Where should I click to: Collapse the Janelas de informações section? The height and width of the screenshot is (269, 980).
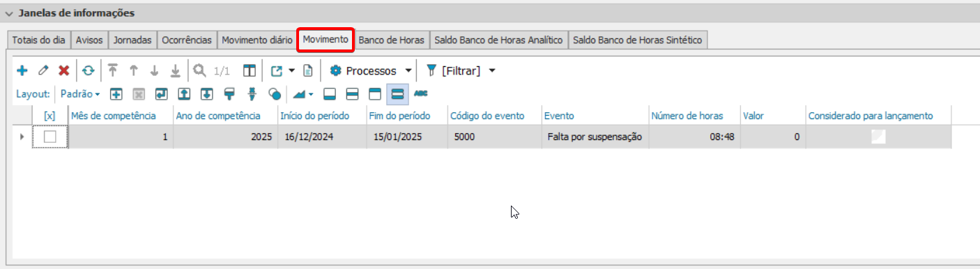(9, 13)
